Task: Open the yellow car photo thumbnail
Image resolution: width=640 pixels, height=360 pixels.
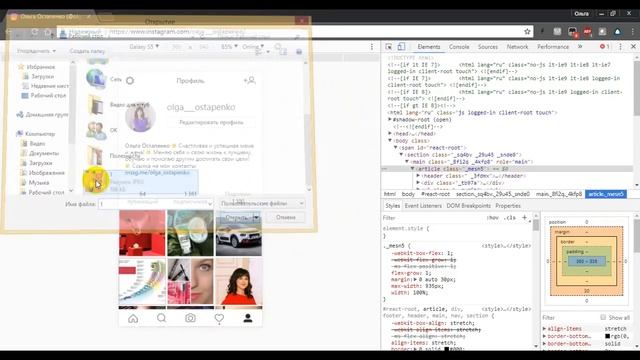Action: pos(239,233)
